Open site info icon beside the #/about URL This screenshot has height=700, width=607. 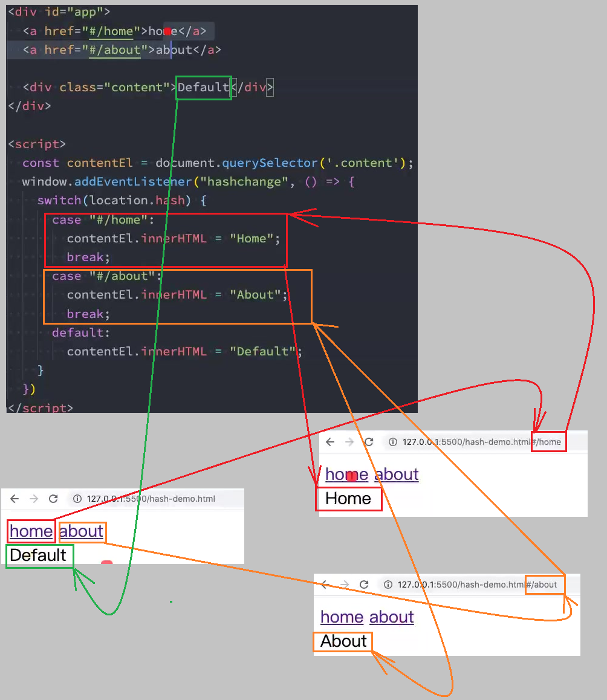point(388,585)
